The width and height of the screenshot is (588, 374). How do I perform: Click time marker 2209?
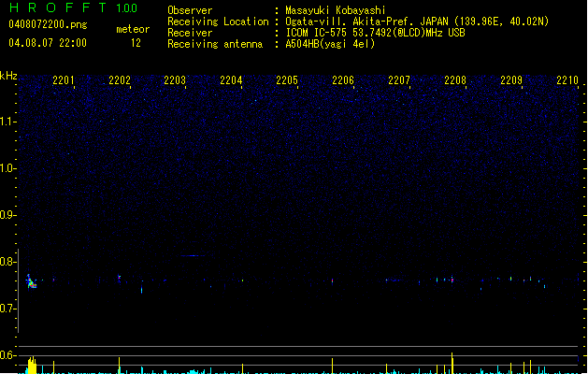pos(511,79)
